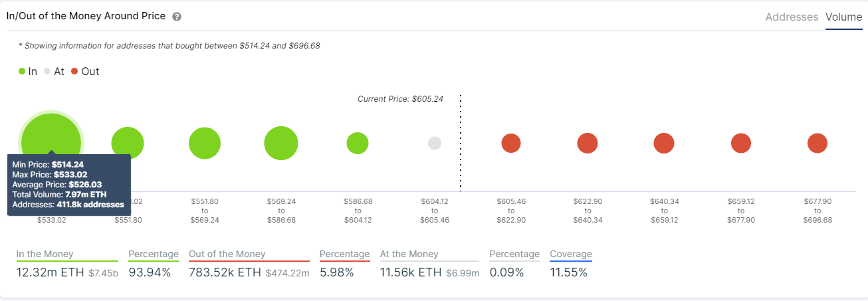
Task: Open the help question-mark icon beside the title
Action: (177, 17)
